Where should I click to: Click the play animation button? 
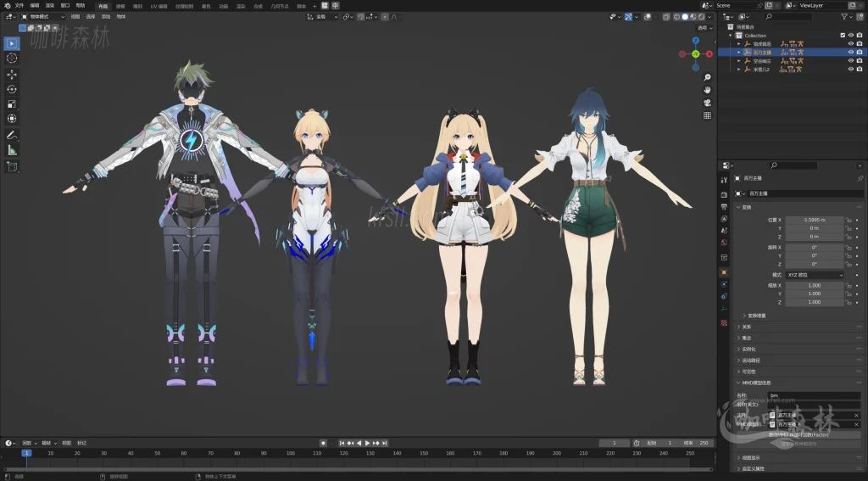click(x=367, y=443)
